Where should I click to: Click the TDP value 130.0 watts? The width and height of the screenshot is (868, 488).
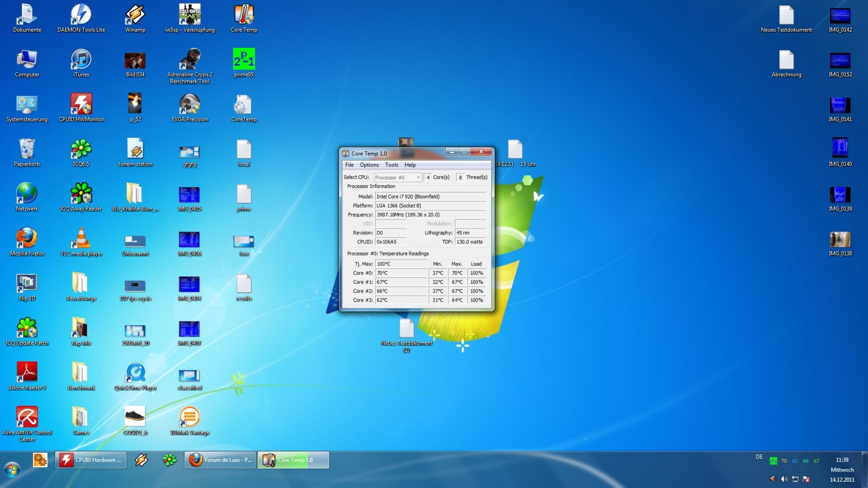(x=470, y=242)
